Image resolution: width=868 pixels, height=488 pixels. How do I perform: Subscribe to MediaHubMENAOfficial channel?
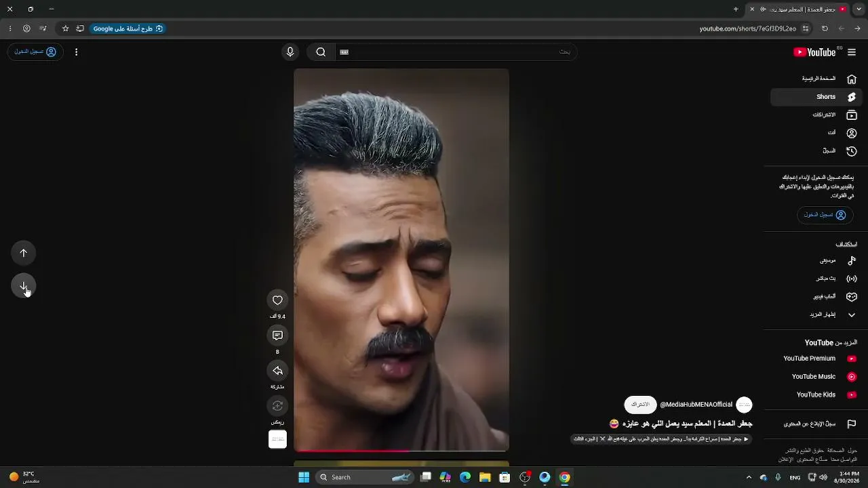tap(640, 405)
